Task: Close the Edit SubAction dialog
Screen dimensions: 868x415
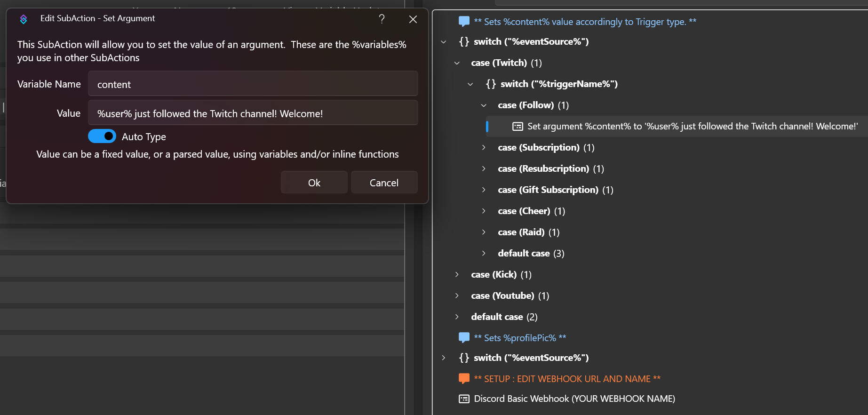Action: (x=413, y=19)
